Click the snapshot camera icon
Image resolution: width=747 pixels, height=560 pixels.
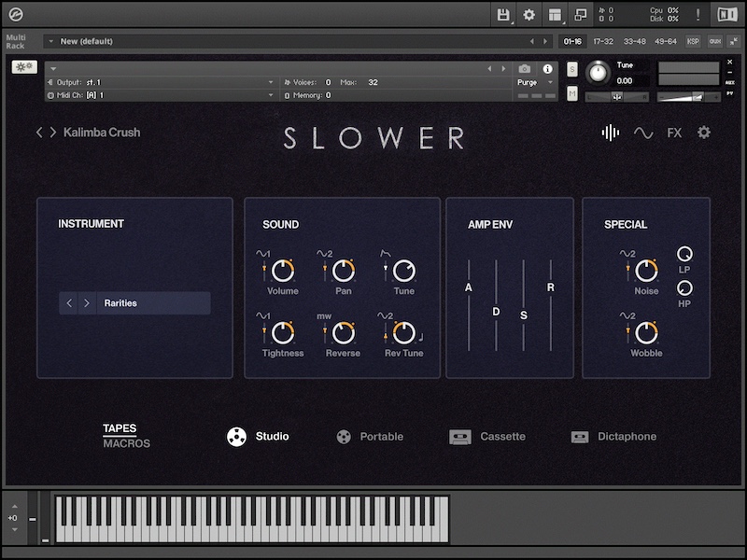tap(524, 68)
